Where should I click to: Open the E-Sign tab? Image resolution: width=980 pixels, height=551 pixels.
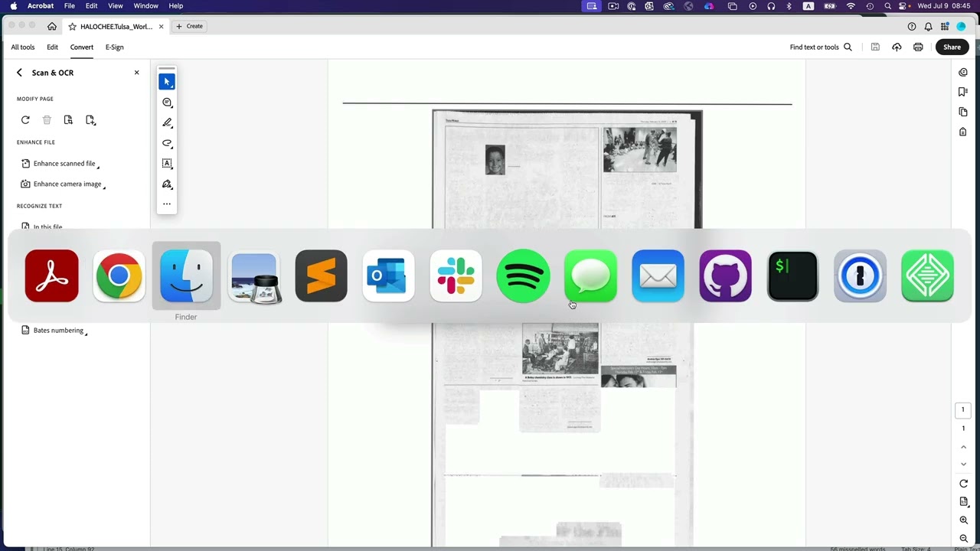click(x=115, y=47)
